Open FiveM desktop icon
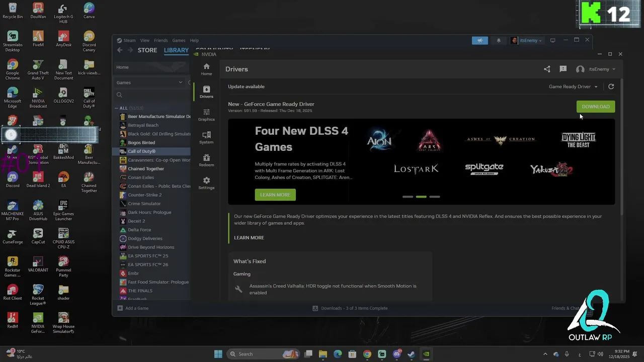Screen dimensions: 644x362 click(x=38, y=39)
